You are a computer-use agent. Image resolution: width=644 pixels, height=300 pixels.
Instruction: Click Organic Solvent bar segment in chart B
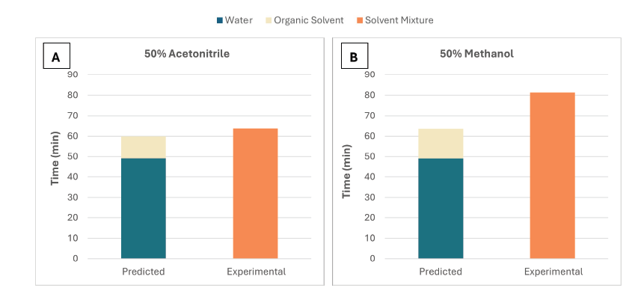(x=441, y=143)
